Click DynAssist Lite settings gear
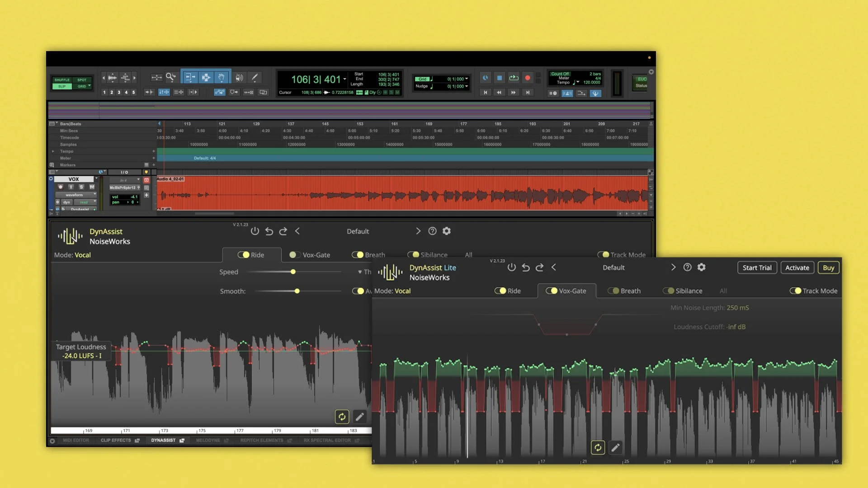The image size is (868, 488). tap(701, 267)
